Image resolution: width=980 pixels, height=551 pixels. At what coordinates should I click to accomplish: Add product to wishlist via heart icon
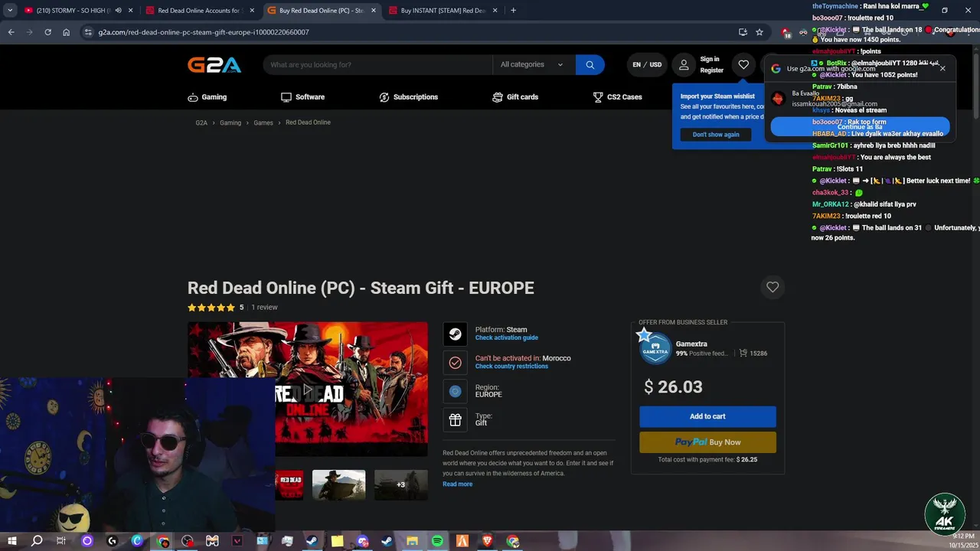point(773,287)
